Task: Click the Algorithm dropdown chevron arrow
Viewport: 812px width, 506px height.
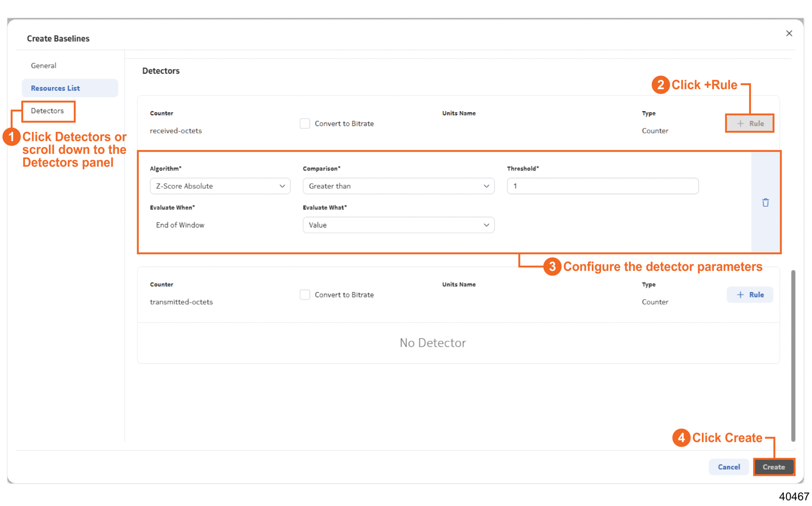Action: point(282,186)
